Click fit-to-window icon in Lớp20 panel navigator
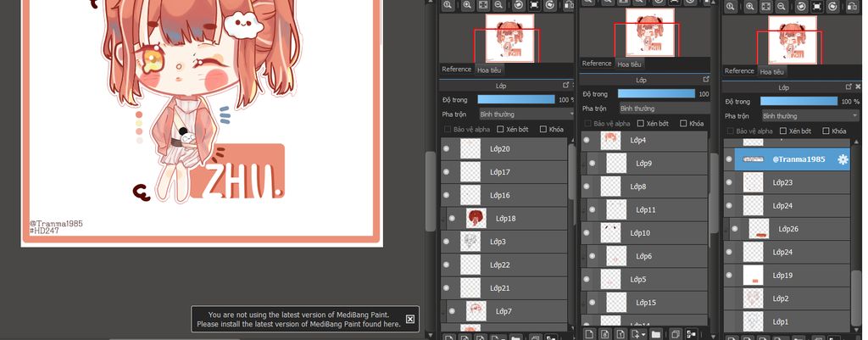This screenshot has width=868, height=340. point(483,5)
